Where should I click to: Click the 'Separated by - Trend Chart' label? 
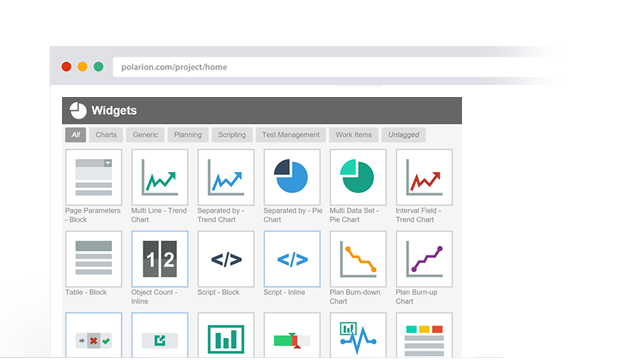220,215
